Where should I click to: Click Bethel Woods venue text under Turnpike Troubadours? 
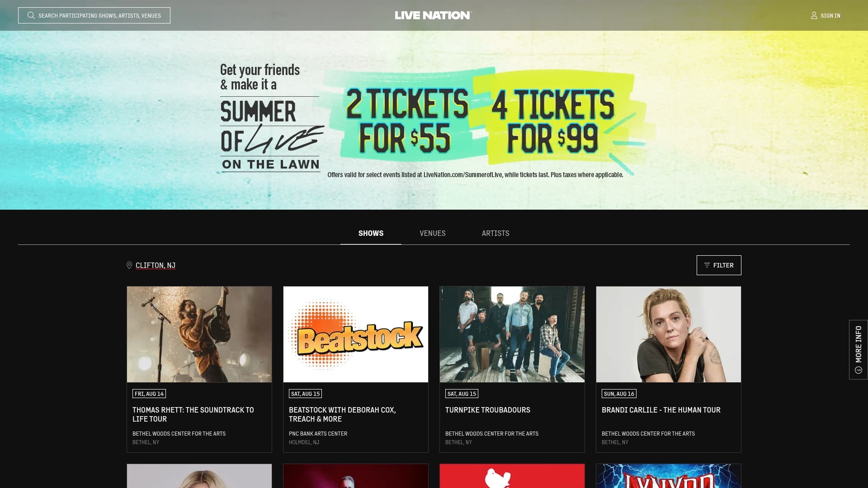492,433
